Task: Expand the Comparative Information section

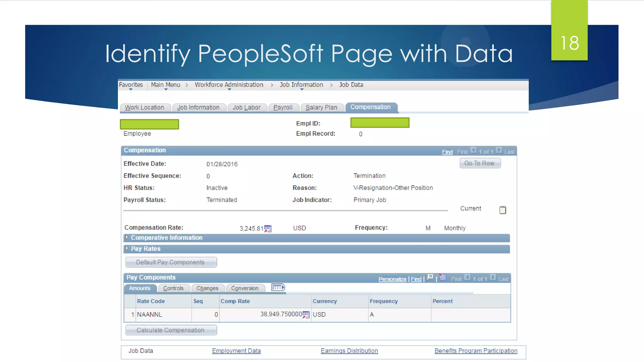Action: tap(127, 237)
